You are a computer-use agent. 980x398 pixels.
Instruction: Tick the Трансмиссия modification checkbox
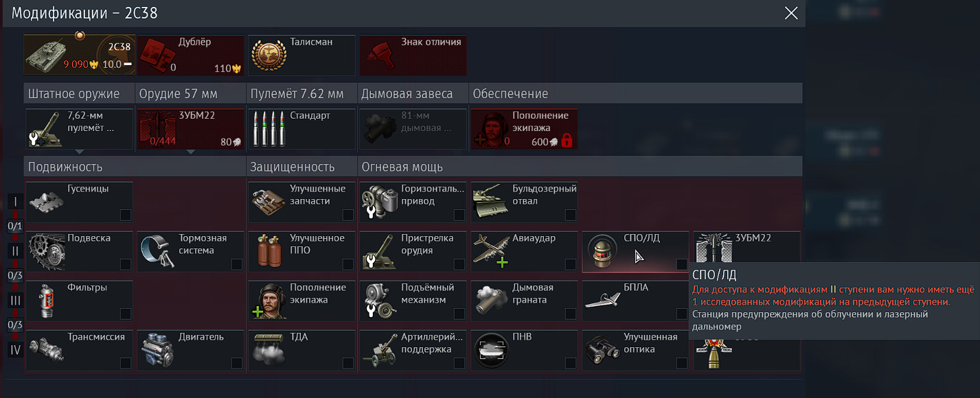pyautogui.click(x=126, y=363)
